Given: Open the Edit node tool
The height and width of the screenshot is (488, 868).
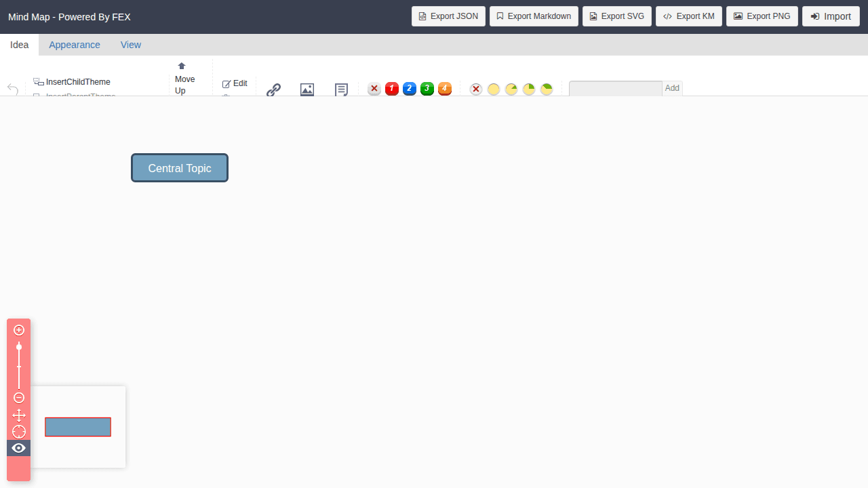Looking at the screenshot, I should point(235,83).
